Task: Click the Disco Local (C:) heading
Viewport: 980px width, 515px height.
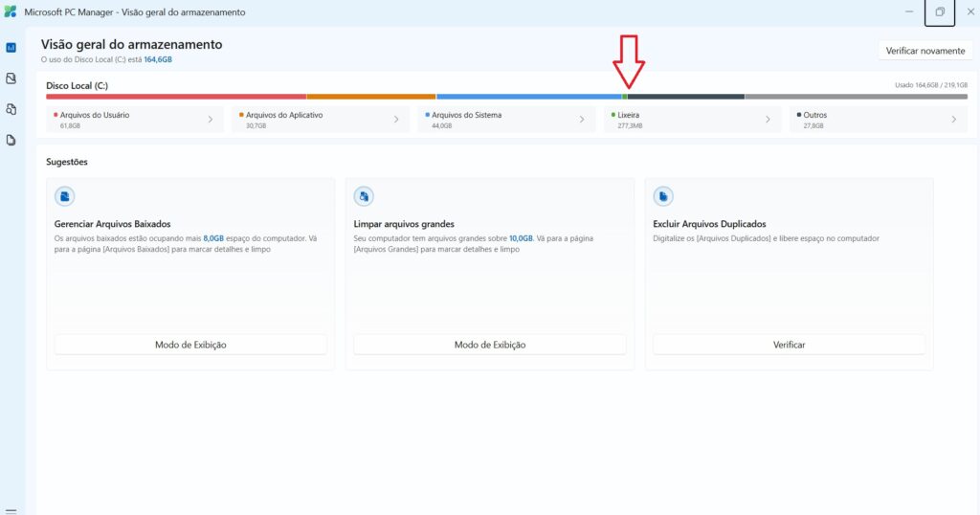Action: pyautogui.click(x=77, y=85)
